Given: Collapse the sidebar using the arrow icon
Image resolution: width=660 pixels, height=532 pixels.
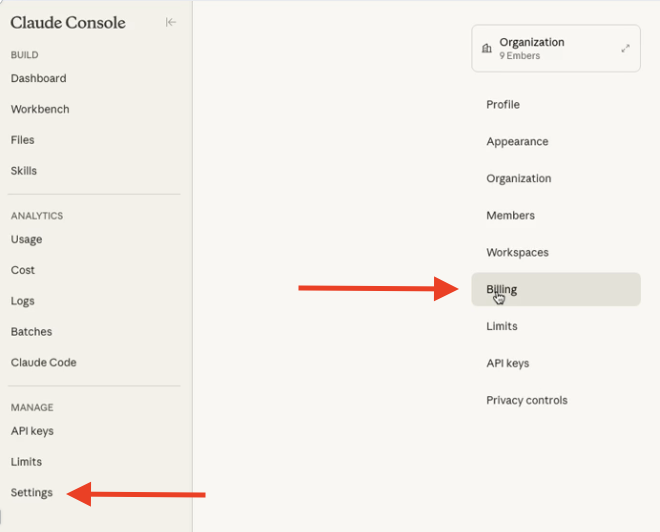Looking at the screenshot, I should click(171, 22).
